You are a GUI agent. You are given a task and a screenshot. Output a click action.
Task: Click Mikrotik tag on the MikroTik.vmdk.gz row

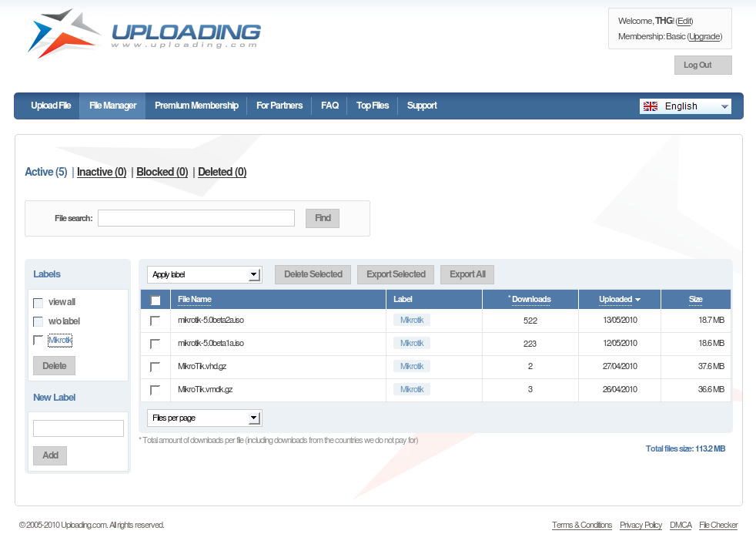click(x=412, y=389)
